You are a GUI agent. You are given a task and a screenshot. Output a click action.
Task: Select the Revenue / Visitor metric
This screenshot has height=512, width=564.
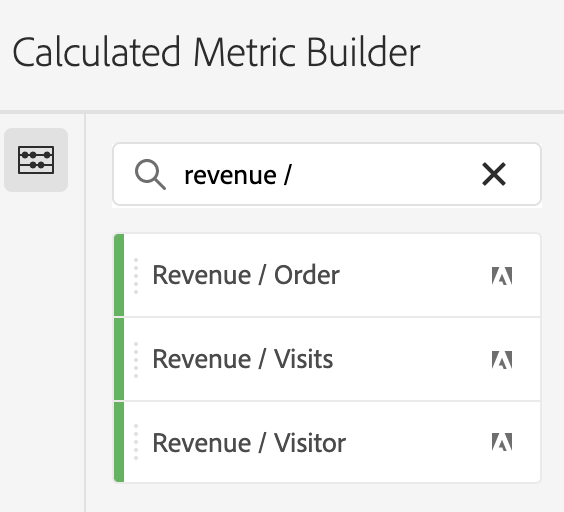[327, 442]
